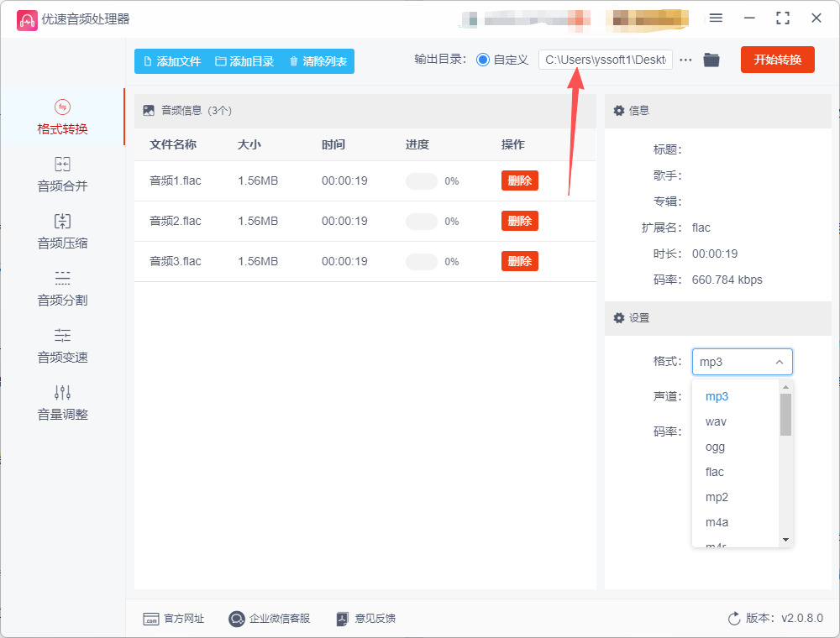Click the 音频信息 picture icon
The height and width of the screenshot is (638, 840).
click(149, 111)
